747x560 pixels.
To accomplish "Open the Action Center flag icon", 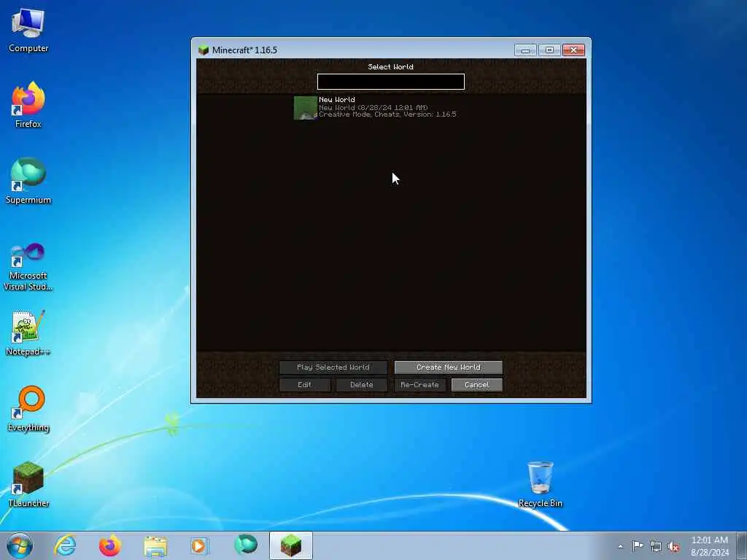I will pyautogui.click(x=638, y=546).
